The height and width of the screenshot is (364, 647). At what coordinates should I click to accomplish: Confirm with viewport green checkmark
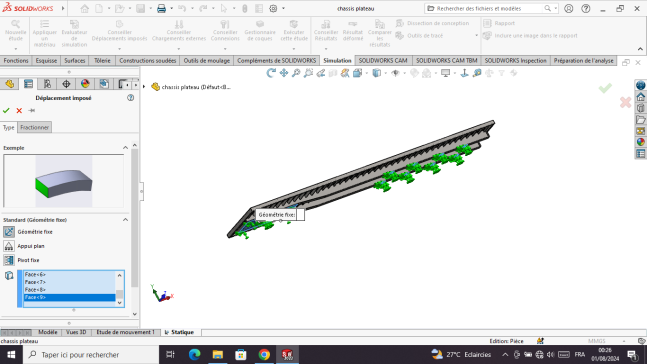click(605, 88)
